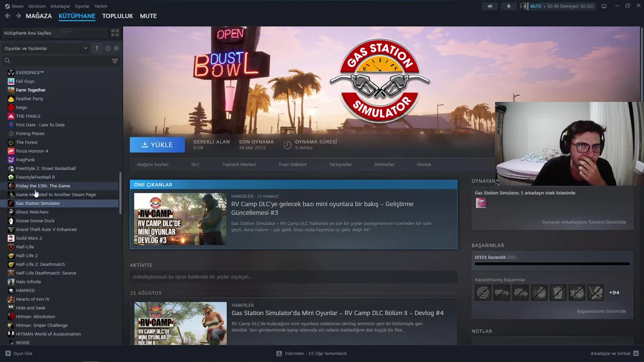Click the RV Camp Devlog #4 thumbnail
This screenshot has height=362, width=644.
[180, 323]
